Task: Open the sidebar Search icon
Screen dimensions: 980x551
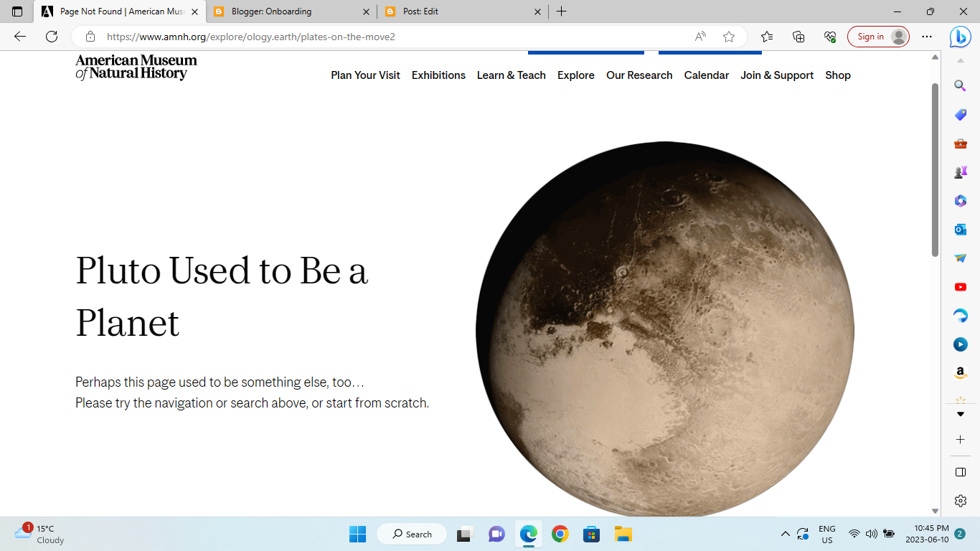Action: pos(961,86)
